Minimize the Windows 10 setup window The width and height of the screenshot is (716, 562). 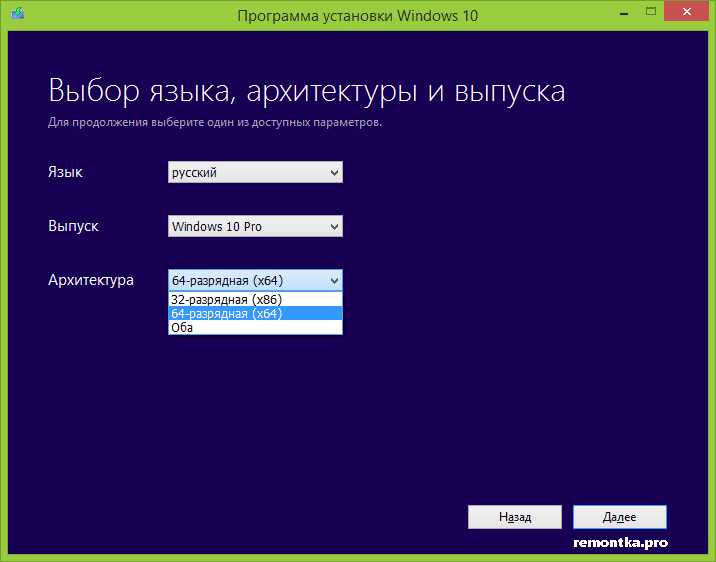(624, 12)
